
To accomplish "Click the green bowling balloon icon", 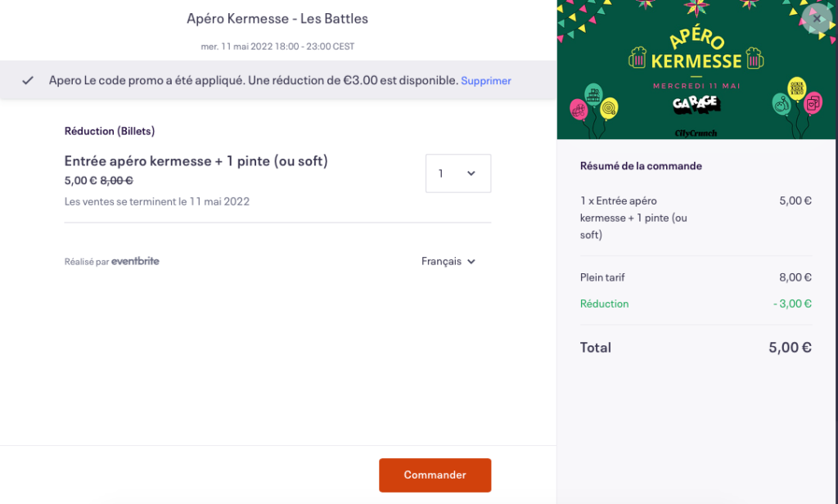I will (782, 103).
